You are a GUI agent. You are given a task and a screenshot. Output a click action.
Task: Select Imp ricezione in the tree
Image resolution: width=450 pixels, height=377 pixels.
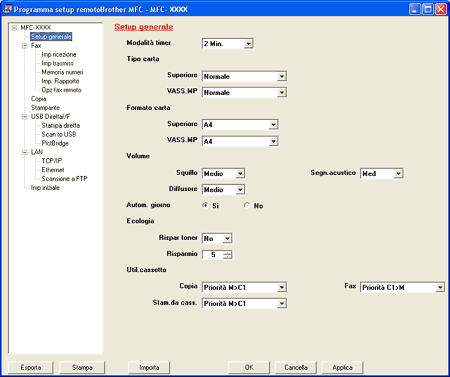point(59,54)
